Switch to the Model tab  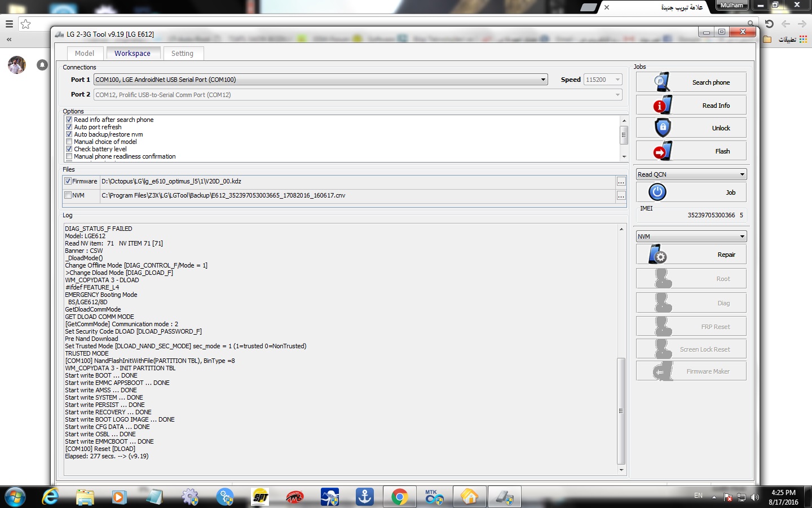click(85, 53)
